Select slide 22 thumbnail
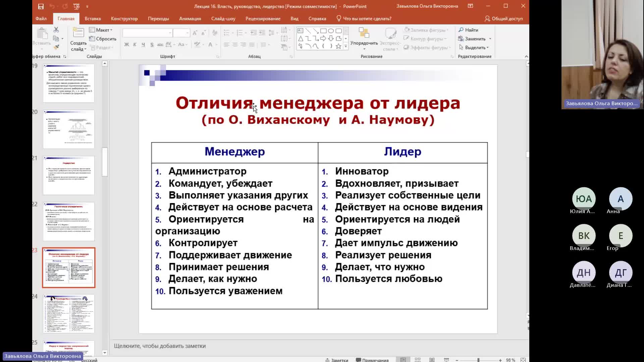This screenshot has height=362, width=644. click(x=69, y=221)
